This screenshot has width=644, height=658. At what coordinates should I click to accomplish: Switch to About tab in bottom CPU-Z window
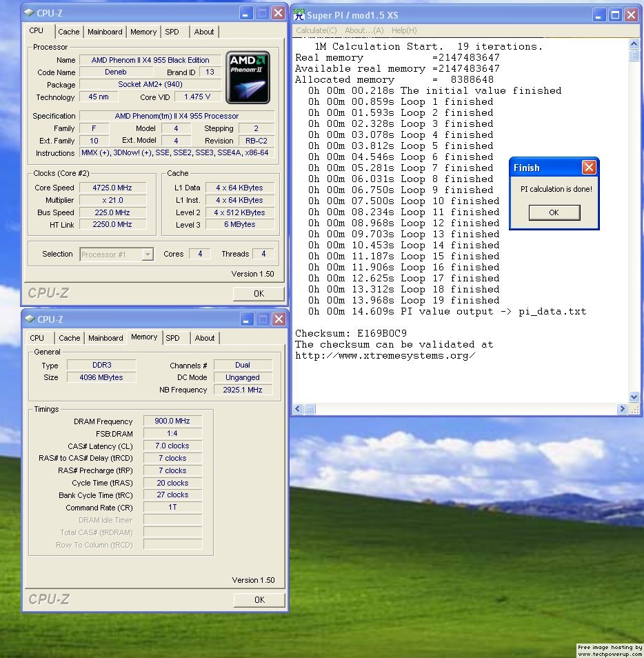205,338
